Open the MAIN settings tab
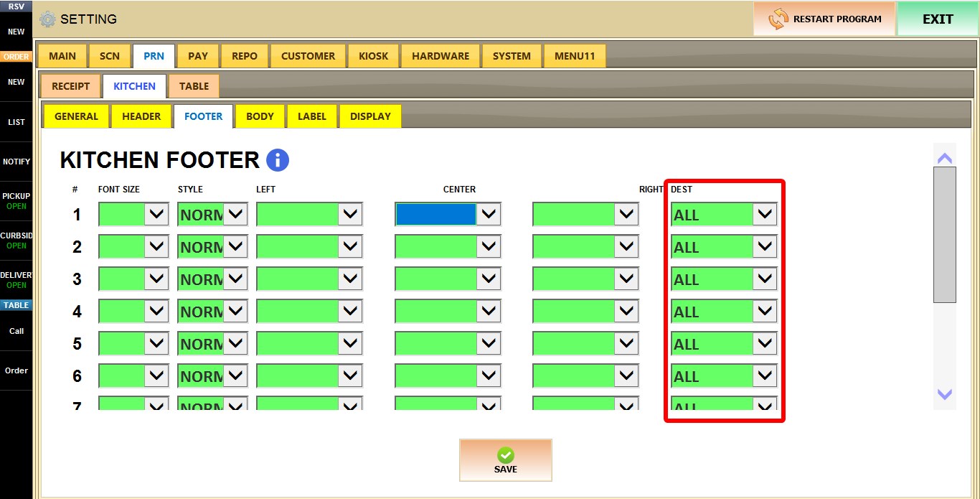980x499 pixels. (x=62, y=56)
